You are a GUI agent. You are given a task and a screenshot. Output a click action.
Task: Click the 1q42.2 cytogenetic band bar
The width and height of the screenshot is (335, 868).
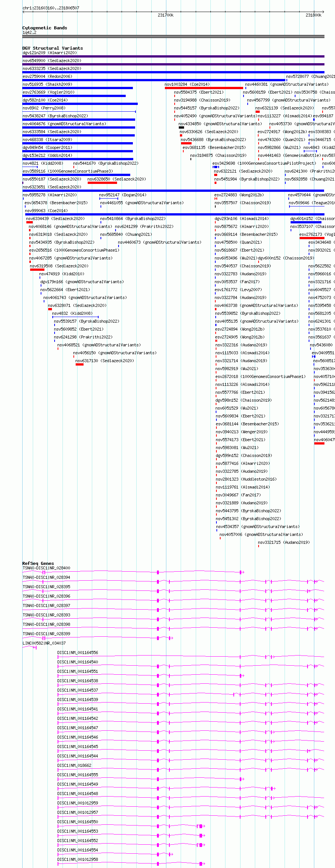pyautogui.click(x=173, y=36)
